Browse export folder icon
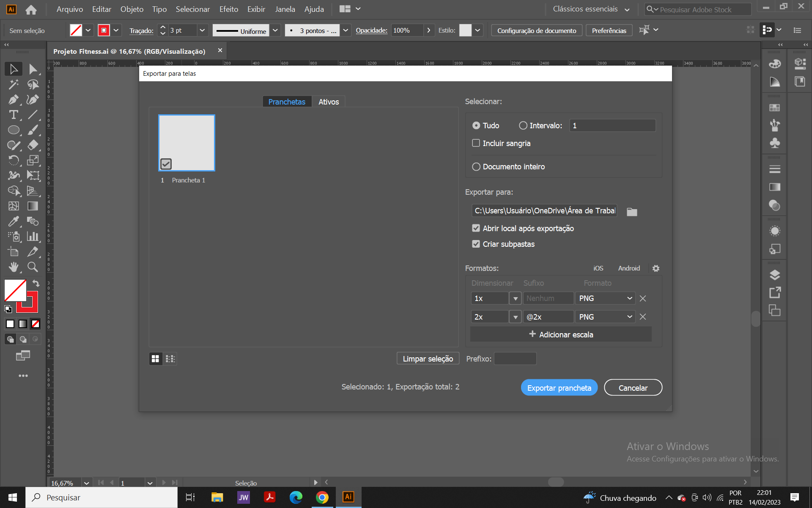812x508 pixels. (632, 212)
